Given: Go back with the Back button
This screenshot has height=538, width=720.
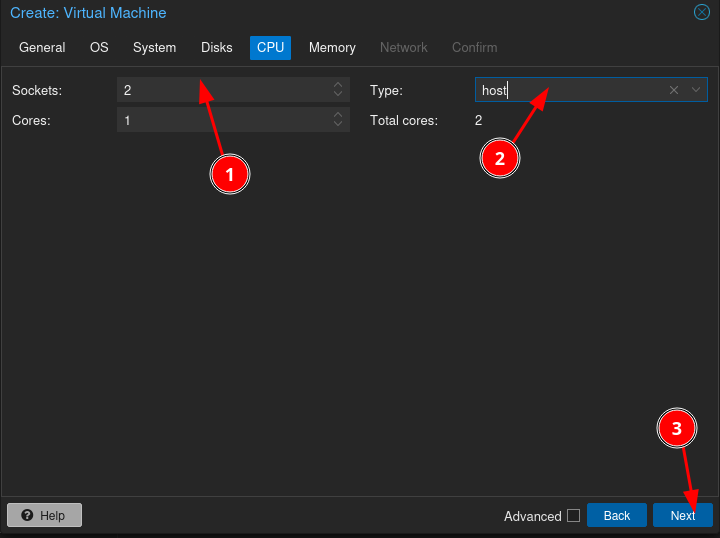Looking at the screenshot, I should click(617, 516).
